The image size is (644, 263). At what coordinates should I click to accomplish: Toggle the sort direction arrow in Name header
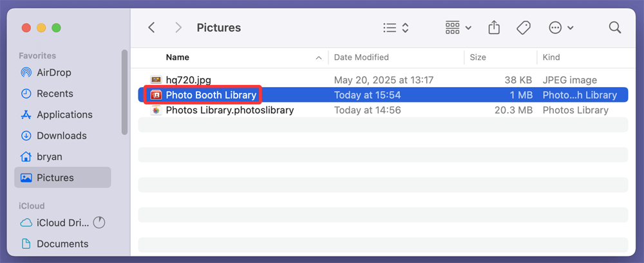318,58
